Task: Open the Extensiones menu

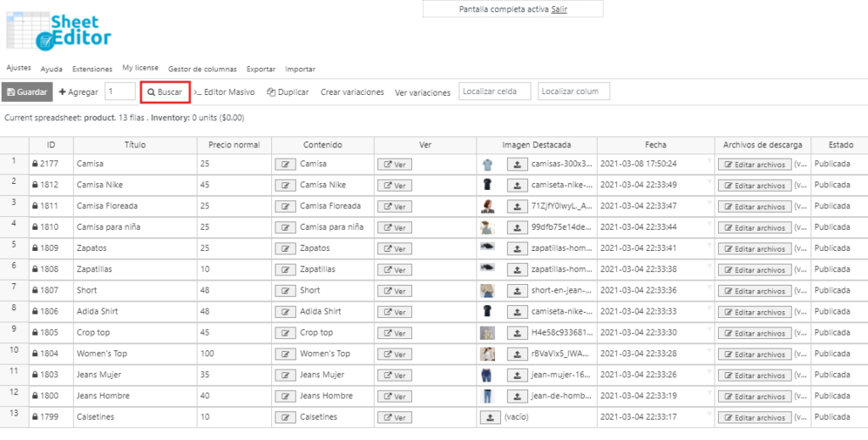Action: tap(92, 70)
